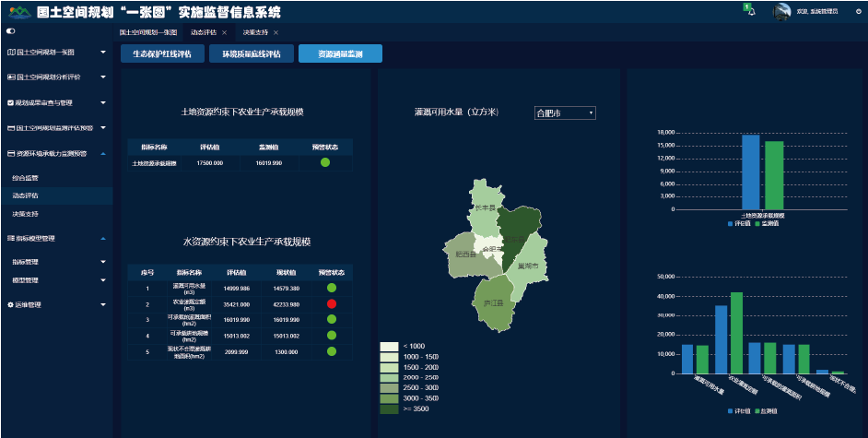Image resolution: width=868 pixels, height=438 pixels.
Task: Select 综合监管 in the sidebar
Action: pyautogui.click(x=26, y=177)
